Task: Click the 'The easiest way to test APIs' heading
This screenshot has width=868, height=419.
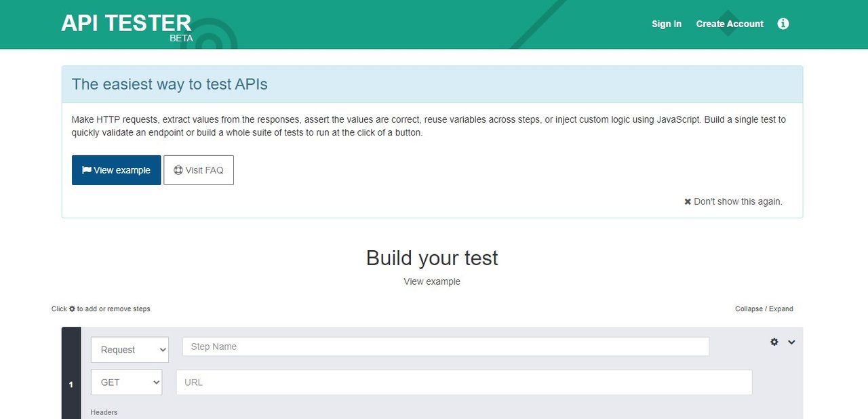Action: tap(170, 84)
